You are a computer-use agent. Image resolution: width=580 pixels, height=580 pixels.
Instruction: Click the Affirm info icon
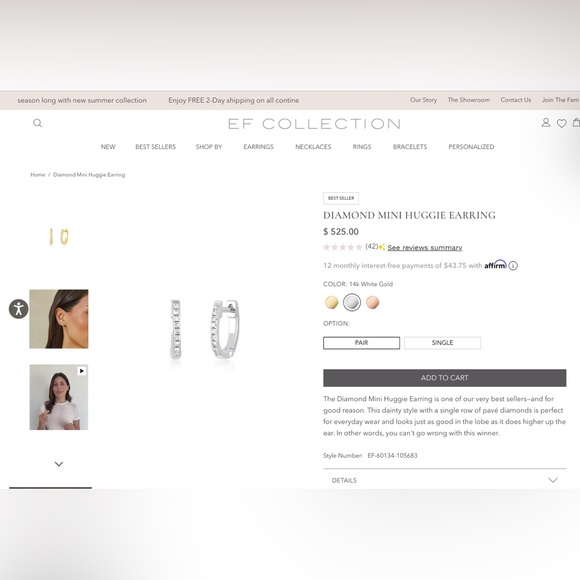(513, 266)
